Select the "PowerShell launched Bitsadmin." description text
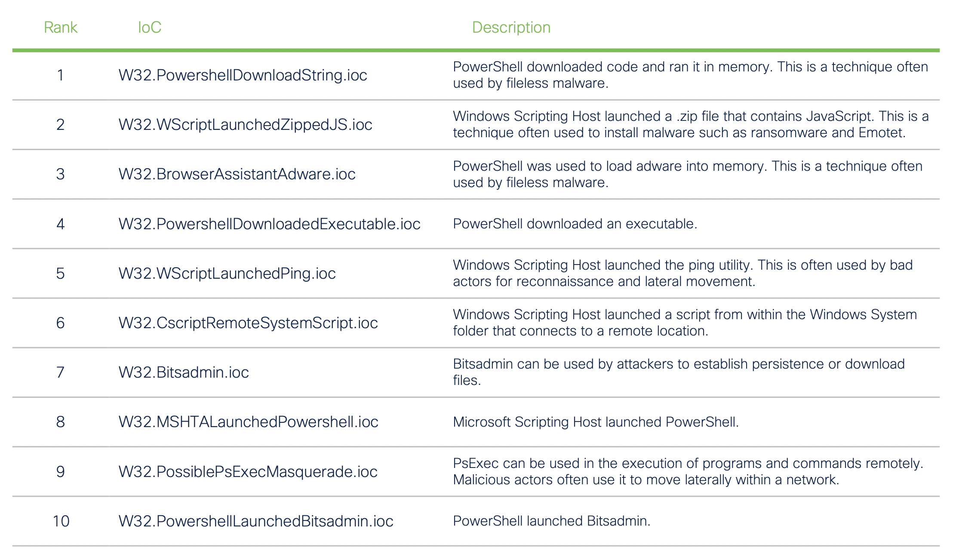 (x=551, y=521)
